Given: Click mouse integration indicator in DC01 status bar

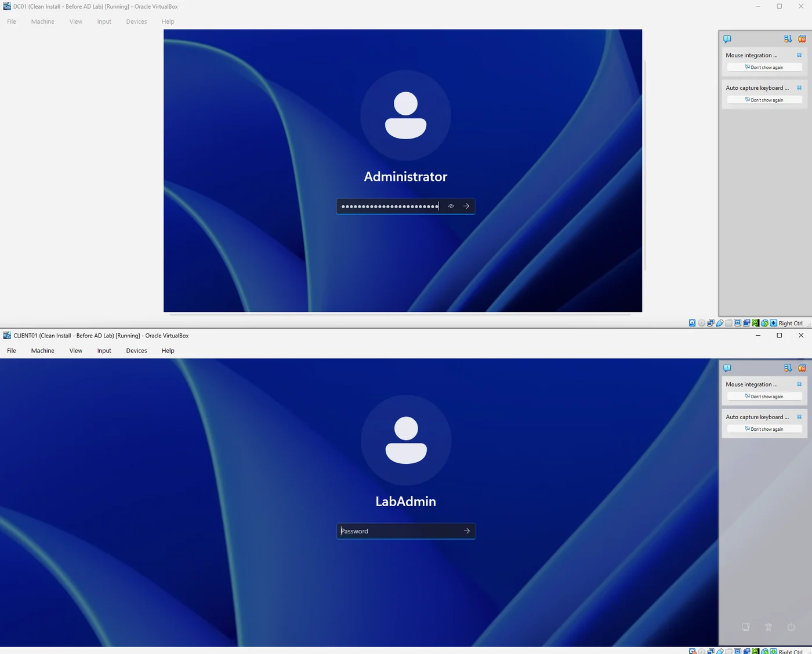Looking at the screenshot, I should 764,323.
